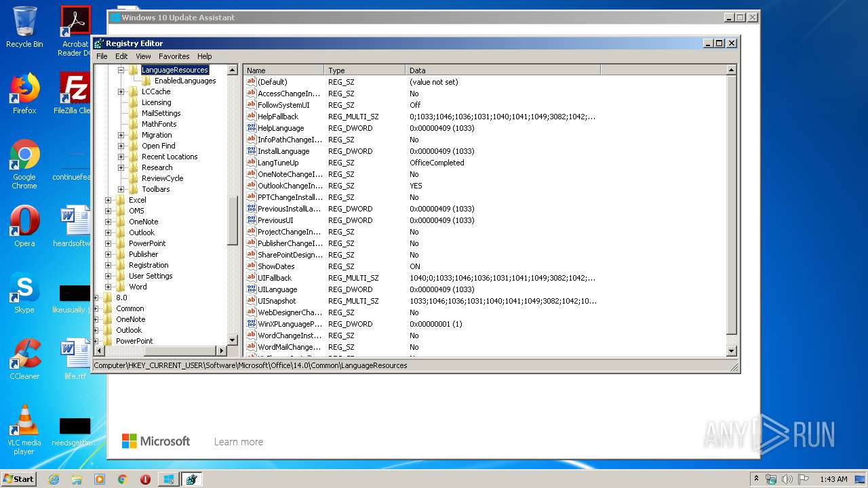Select the Licensing key

(156, 102)
